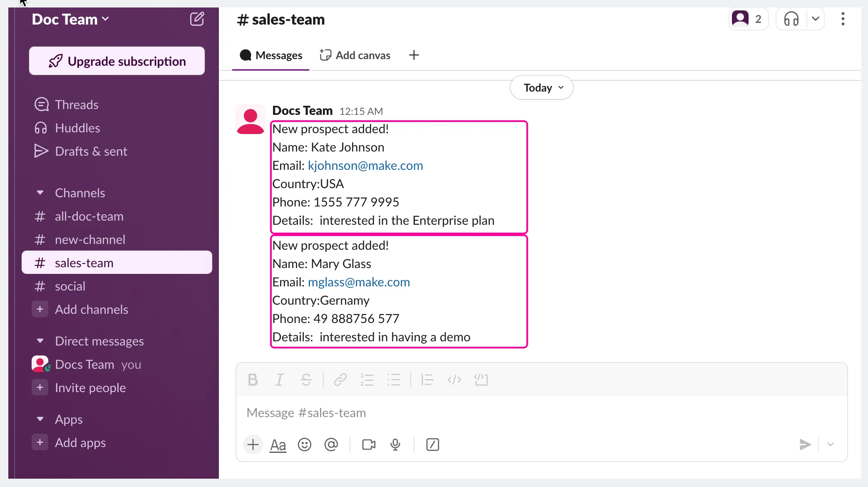868x487 pixels.
Task: Start a huddle with headphones icon
Action: (791, 19)
